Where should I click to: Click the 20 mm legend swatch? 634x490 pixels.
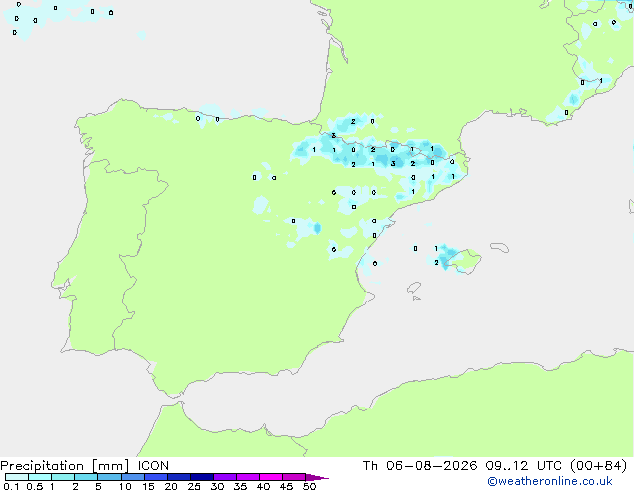pyautogui.click(x=179, y=477)
